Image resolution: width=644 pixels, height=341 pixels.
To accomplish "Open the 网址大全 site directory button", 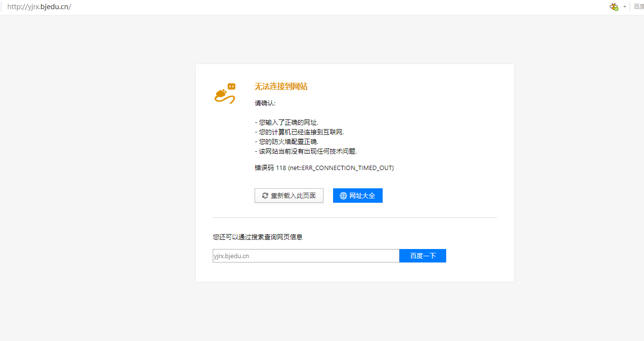I will coord(358,196).
